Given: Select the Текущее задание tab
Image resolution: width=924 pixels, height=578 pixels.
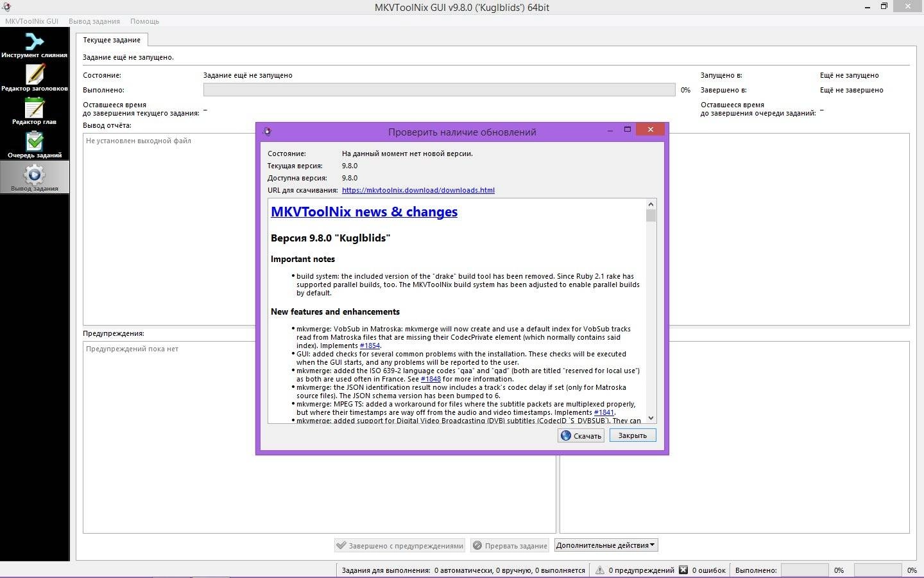Looking at the screenshot, I should [x=112, y=40].
